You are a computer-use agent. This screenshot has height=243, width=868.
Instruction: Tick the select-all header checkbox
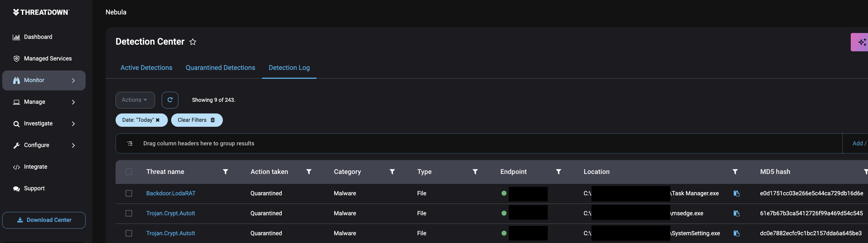(x=129, y=172)
